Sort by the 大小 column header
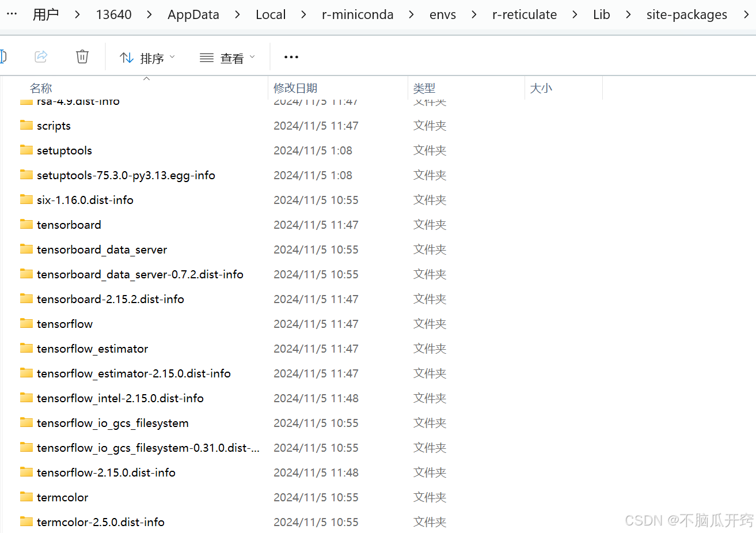 tap(541, 88)
